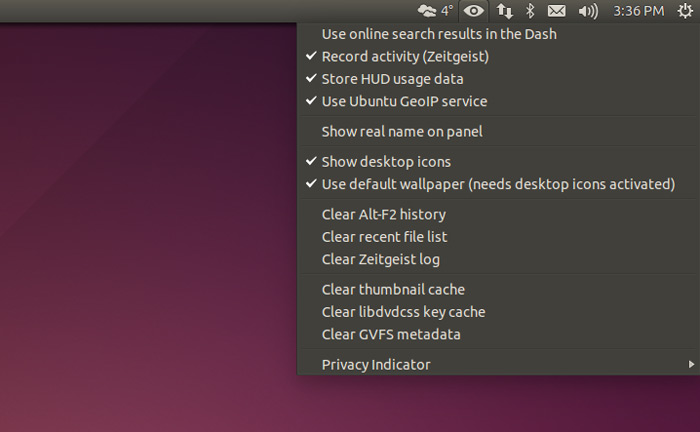Screen dimensions: 700x432
Task: Disable Use default wallpaper option
Action: (498, 184)
